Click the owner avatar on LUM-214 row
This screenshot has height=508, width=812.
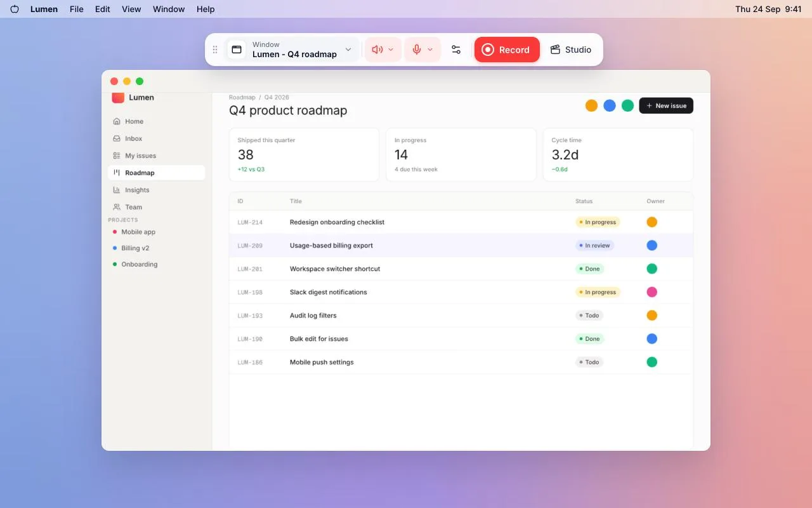pyautogui.click(x=652, y=222)
